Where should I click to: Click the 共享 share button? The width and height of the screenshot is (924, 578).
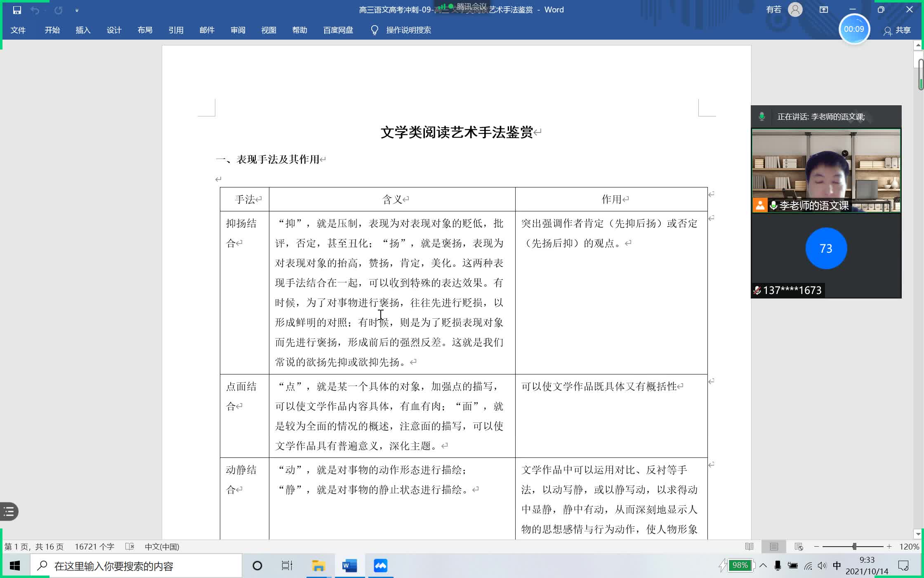tap(897, 31)
